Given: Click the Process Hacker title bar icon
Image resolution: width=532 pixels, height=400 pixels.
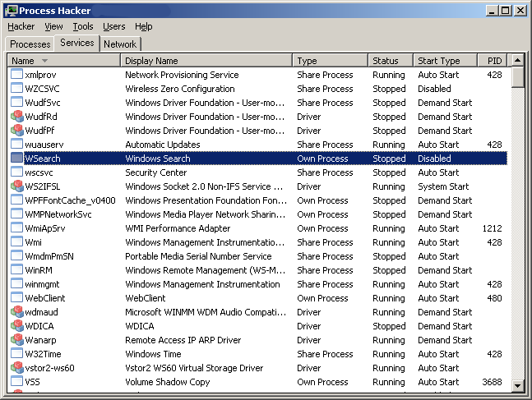Looking at the screenshot, I should coord(12,11).
